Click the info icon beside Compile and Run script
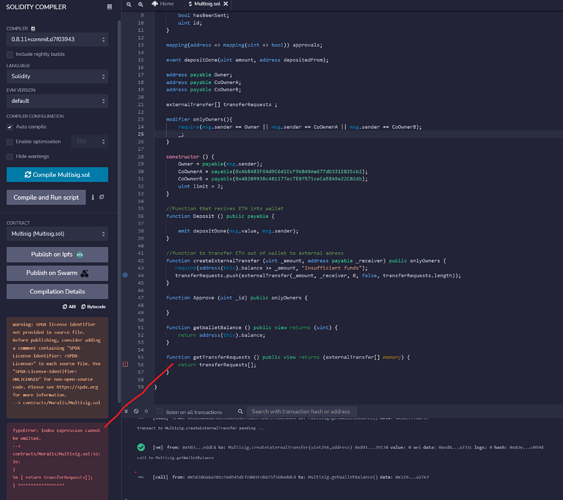Image resolution: width=563 pixels, height=500 pixels. 93,197
